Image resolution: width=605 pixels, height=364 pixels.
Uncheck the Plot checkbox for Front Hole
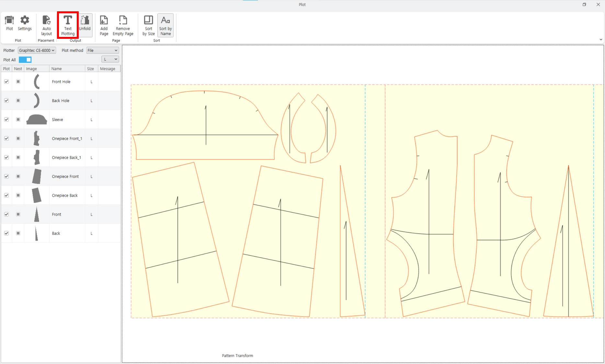(x=6, y=82)
